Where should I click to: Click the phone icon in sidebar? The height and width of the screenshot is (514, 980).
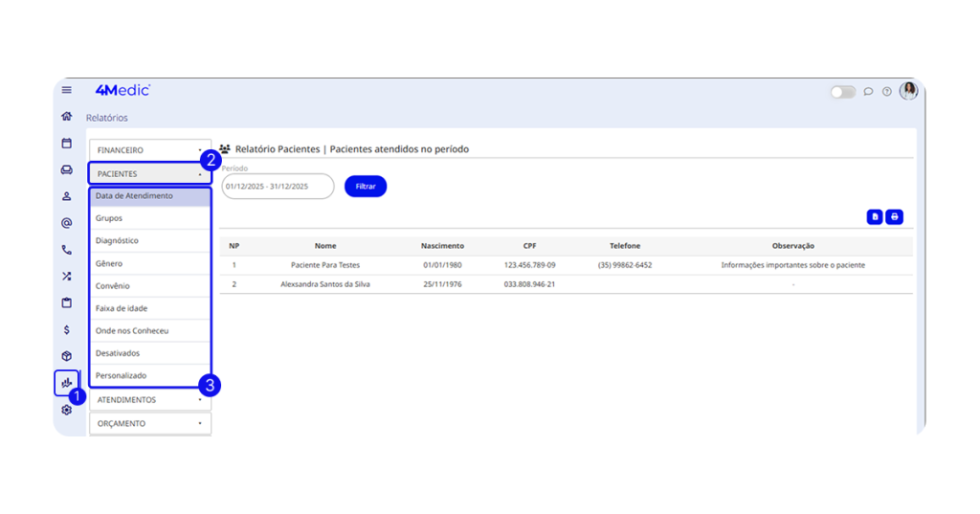coord(66,250)
